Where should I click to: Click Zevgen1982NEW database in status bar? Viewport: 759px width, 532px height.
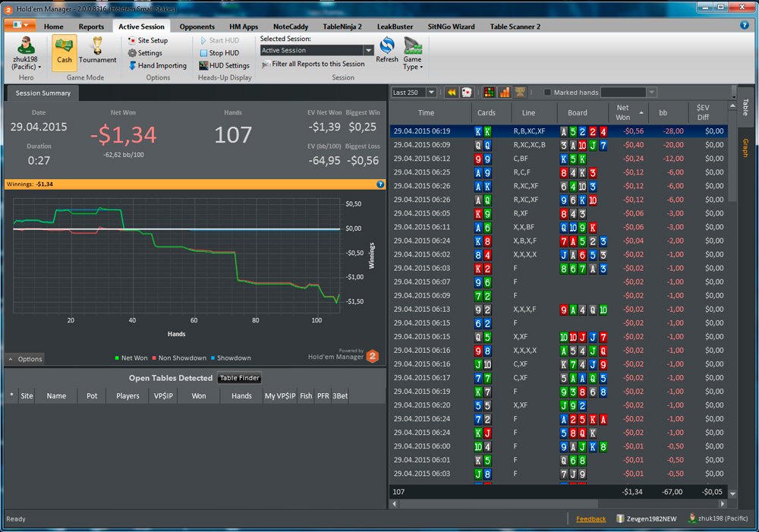tap(647, 518)
